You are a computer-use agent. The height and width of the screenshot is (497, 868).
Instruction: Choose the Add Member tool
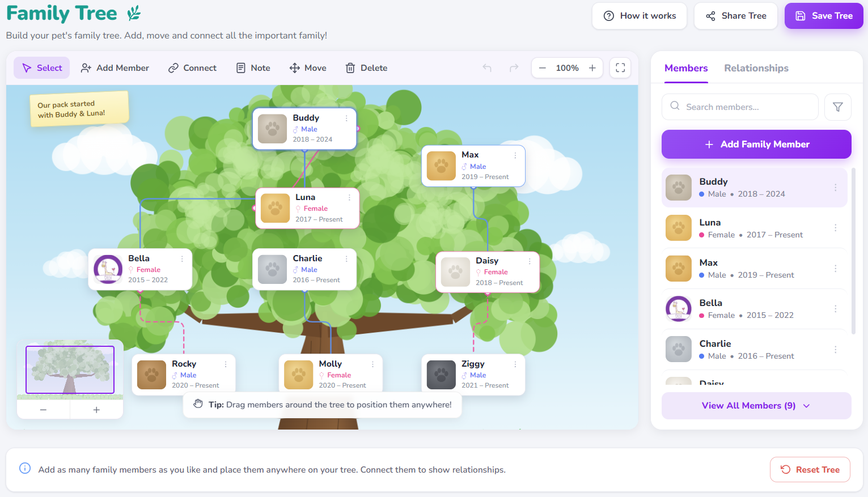tap(115, 68)
